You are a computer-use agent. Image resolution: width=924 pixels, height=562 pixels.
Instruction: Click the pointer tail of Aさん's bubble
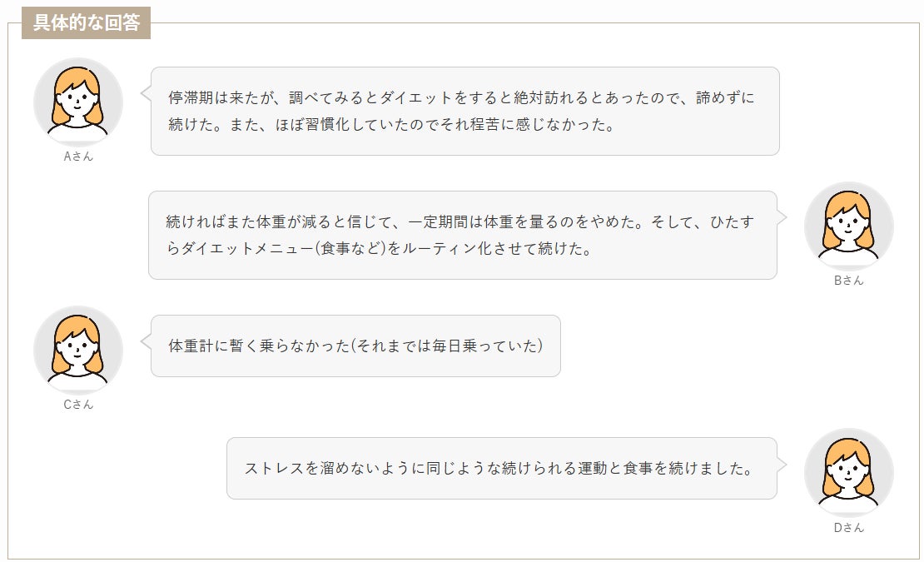point(146,93)
